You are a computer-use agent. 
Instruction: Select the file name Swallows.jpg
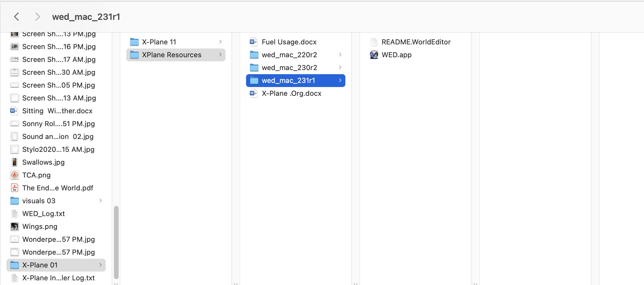point(44,162)
